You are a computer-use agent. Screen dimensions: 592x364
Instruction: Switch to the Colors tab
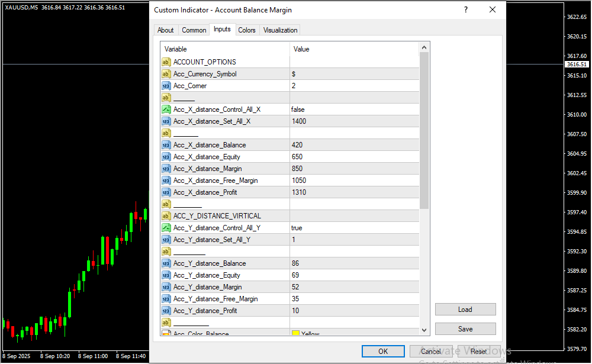247,30
